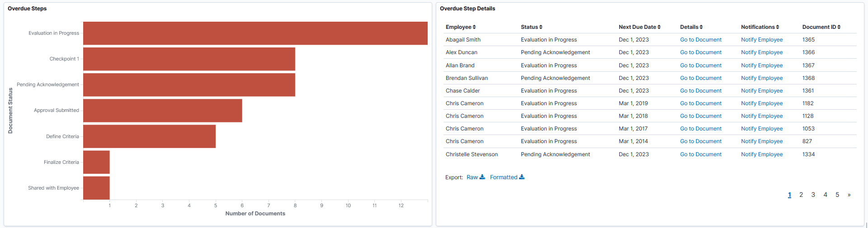
Task: Notify Employee Abagail Smith
Action: [x=762, y=40]
